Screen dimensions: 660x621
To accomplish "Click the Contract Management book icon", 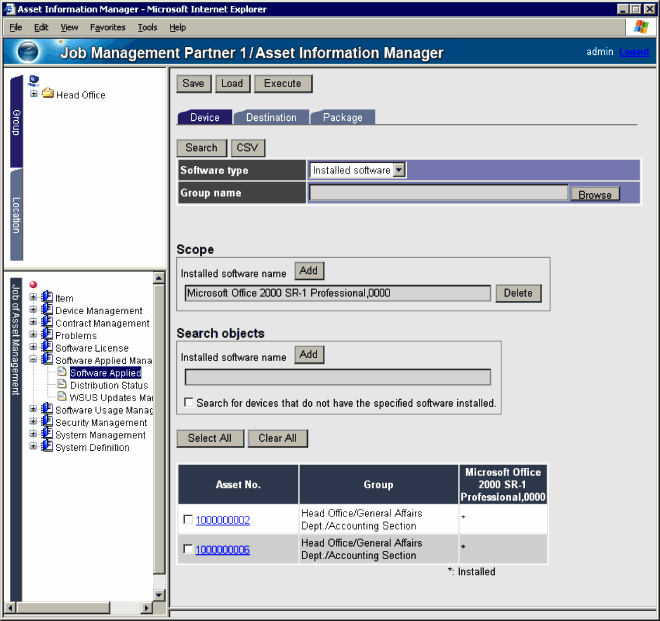I will 47,323.
